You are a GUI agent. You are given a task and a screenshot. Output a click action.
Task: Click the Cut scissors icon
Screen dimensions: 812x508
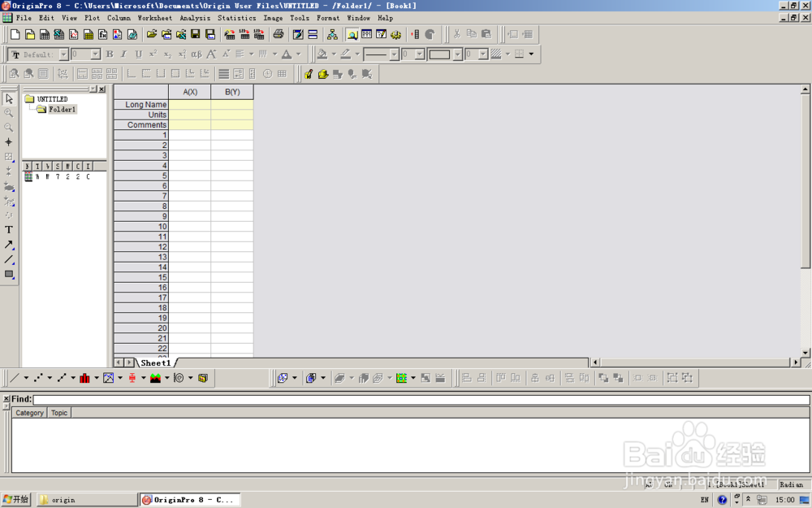(456, 35)
